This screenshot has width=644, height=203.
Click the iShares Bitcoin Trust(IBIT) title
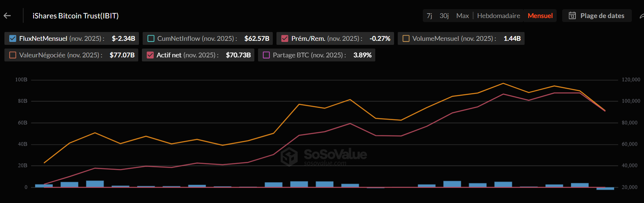pos(76,16)
